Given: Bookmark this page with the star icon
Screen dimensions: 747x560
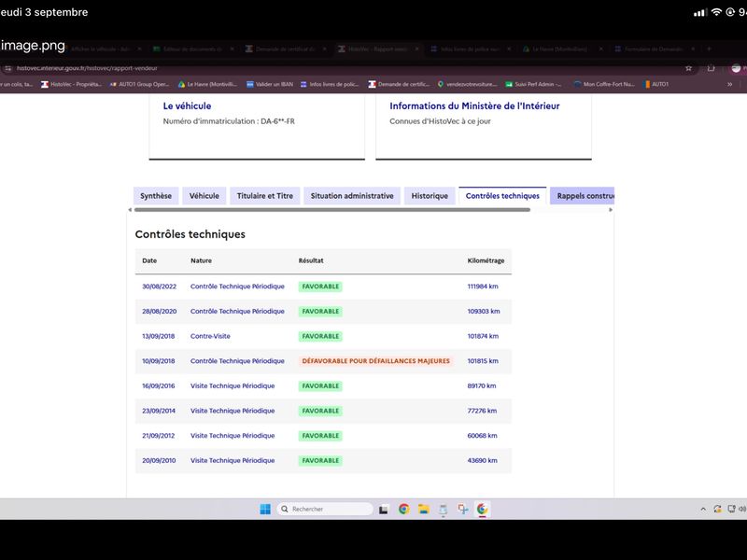Looking at the screenshot, I should [x=688, y=68].
